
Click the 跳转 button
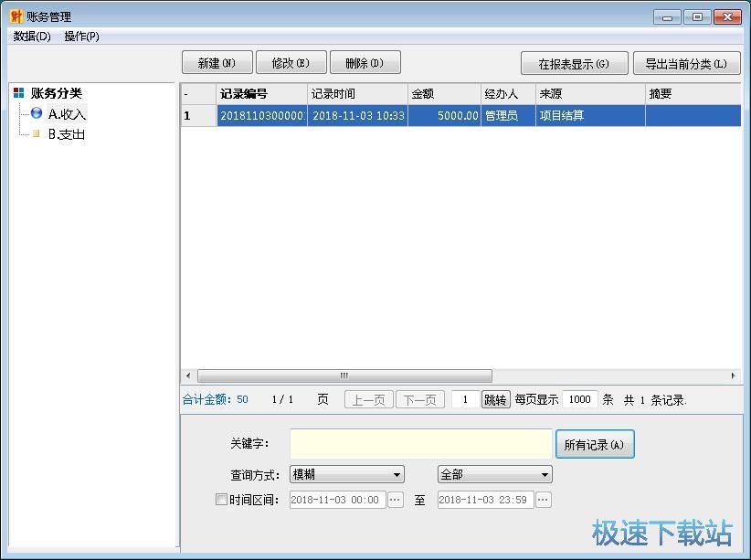tap(496, 399)
